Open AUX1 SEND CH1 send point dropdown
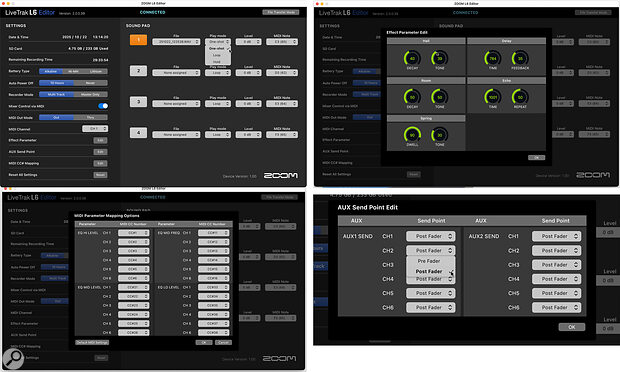This screenshot has height=372, width=620. click(431, 236)
